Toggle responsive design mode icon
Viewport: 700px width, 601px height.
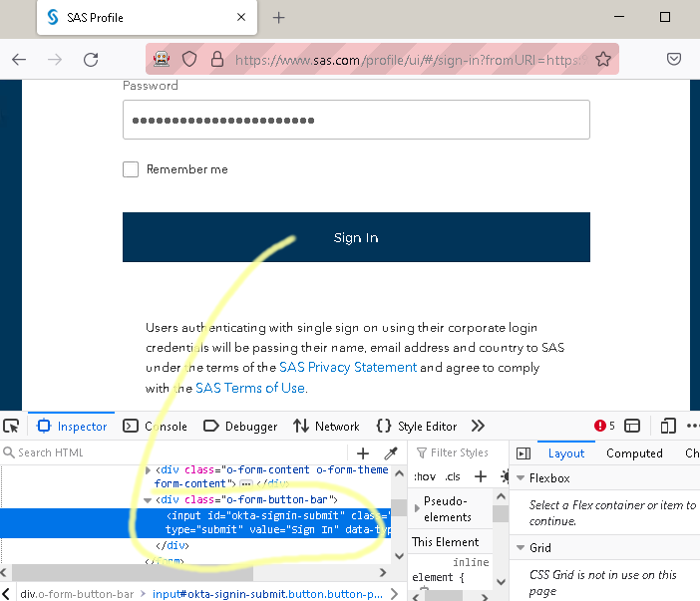point(667,427)
